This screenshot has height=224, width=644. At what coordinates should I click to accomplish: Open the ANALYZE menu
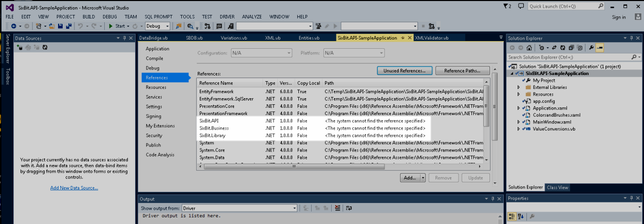tap(252, 16)
